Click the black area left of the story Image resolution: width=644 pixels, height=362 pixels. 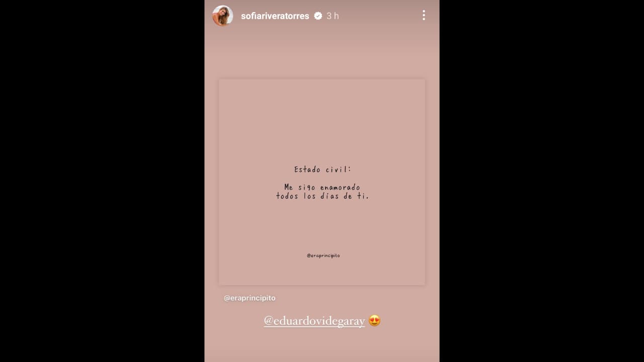point(102,181)
